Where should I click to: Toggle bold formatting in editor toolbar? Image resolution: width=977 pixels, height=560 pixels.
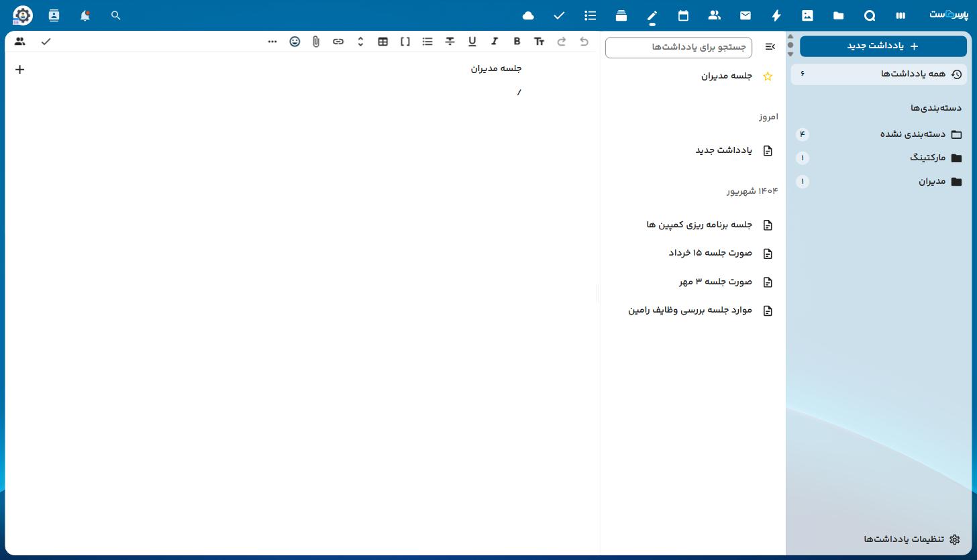517,42
